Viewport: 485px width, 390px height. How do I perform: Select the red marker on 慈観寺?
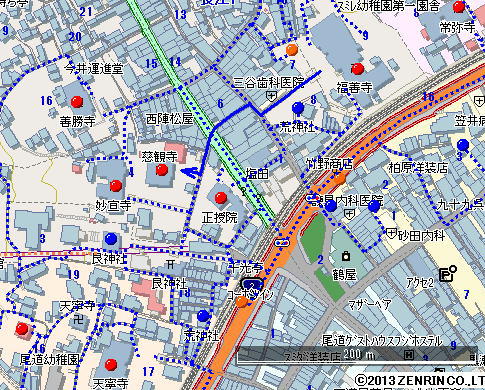tap(162, 170)
